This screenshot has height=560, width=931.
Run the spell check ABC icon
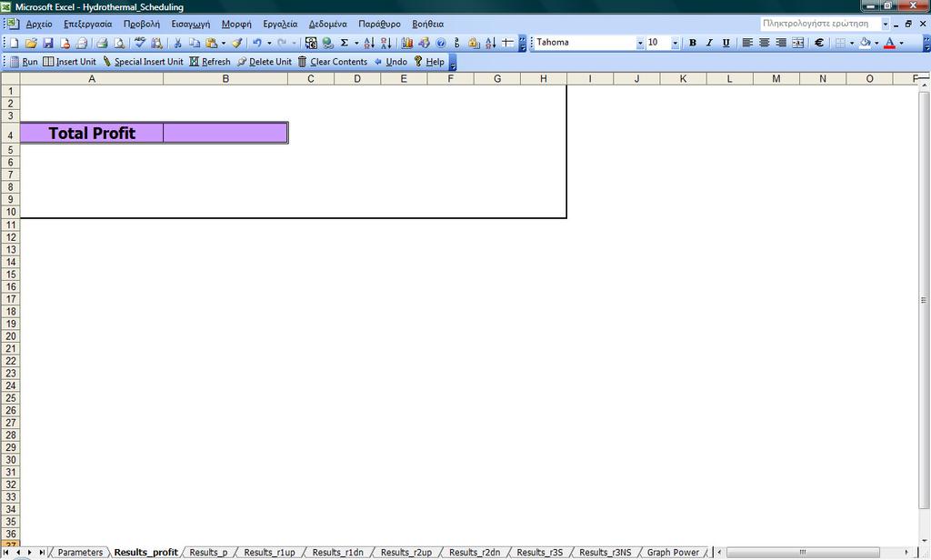click(139, 43)
